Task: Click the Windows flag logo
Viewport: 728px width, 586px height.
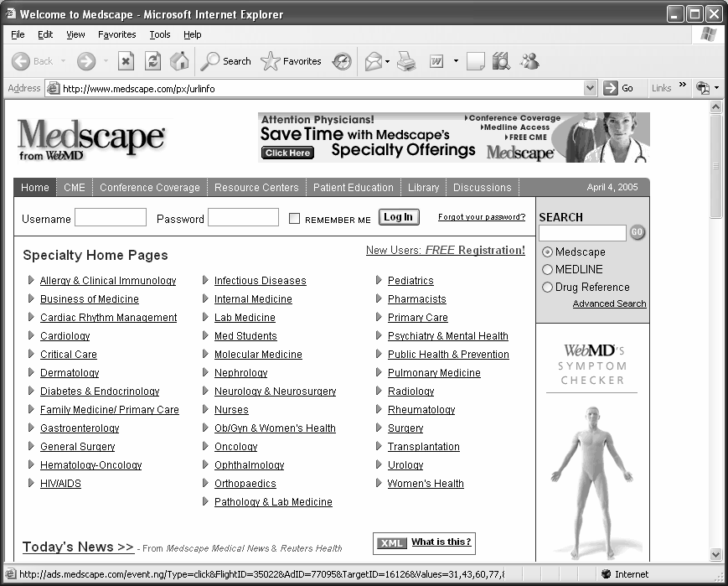Action: pyautogui.click(x=709, y=34)
